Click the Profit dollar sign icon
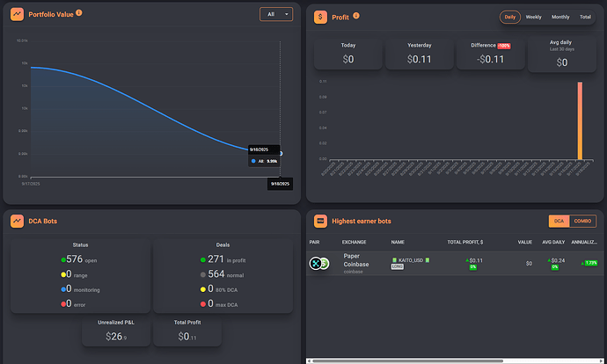This screenshot has height=364, width=607. (320, 16)
